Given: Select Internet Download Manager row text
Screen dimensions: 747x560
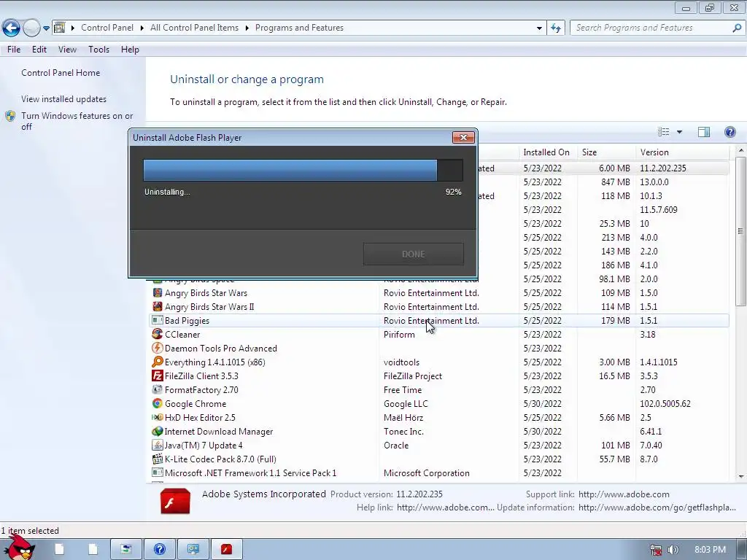Looking at the screenshot, I should click(x=219, y=432).
